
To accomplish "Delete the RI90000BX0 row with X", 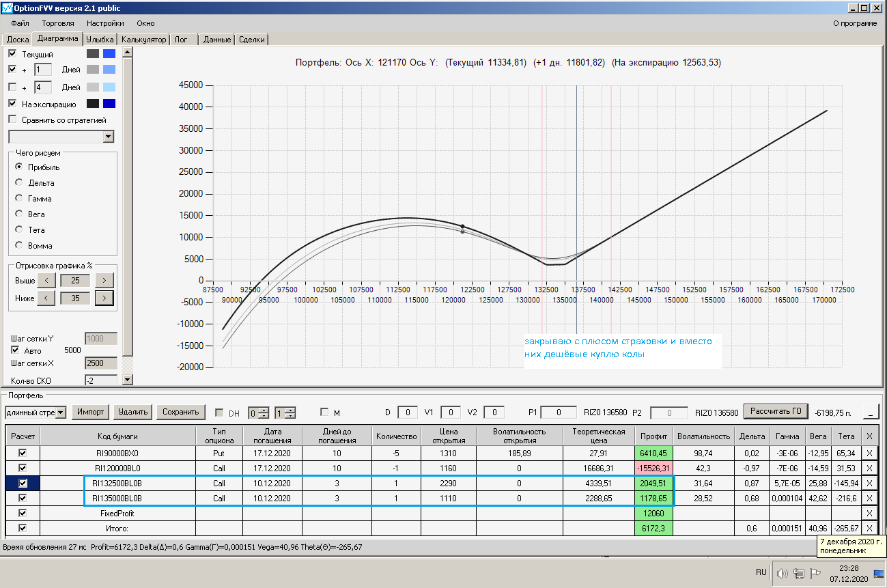I will point(869,453).
